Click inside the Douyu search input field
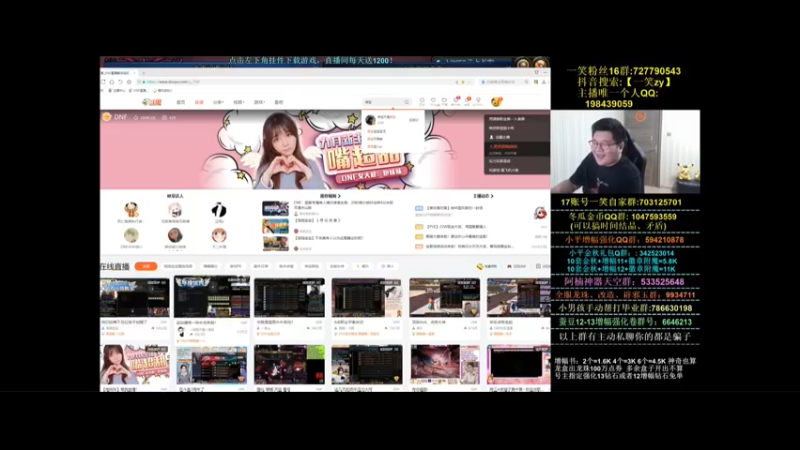Viewport: 800px width, 450px height. [383, 102]
